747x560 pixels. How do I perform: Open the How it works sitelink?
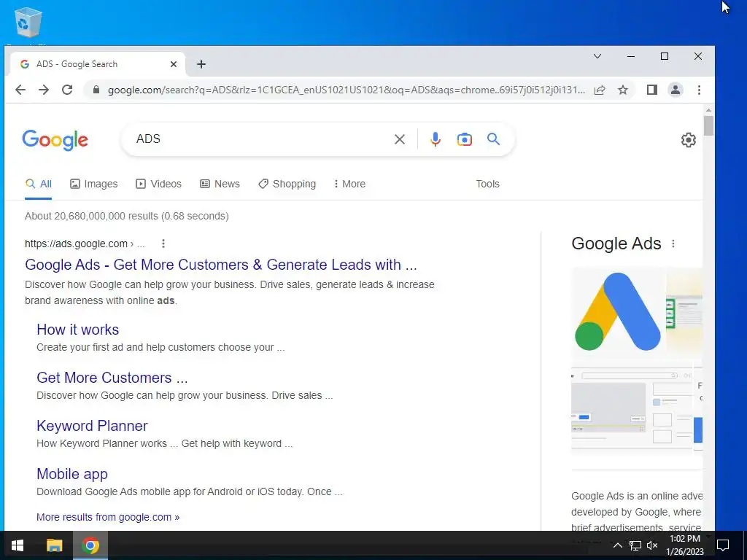point(77,330)
